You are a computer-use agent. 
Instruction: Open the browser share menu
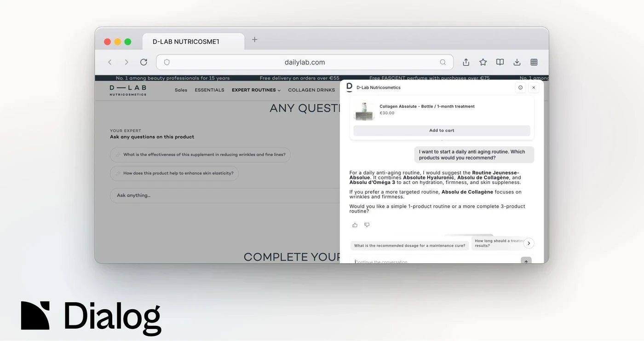click(x=466, y=62)
